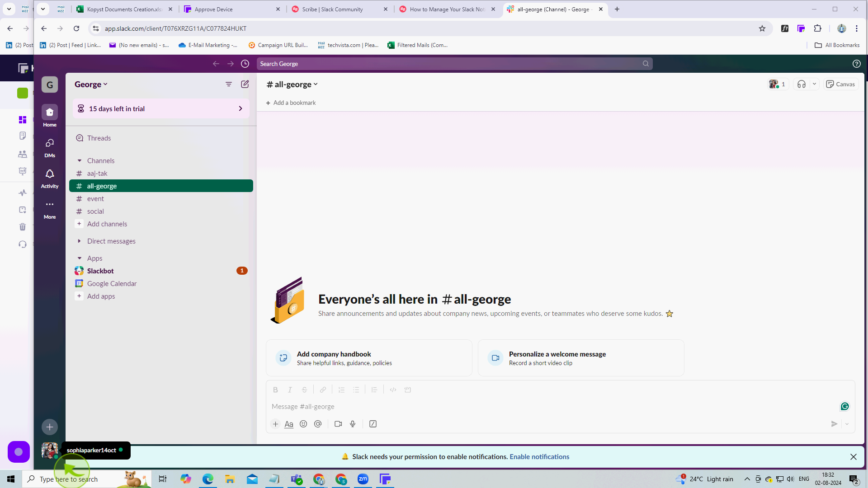The image size is (868, 488).
Task: Open Chrome tab search dropdown
Action: (43, 9)
